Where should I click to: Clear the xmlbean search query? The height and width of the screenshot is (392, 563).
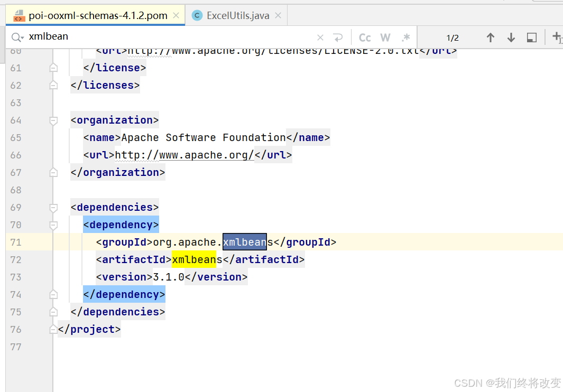pos(320,37)
